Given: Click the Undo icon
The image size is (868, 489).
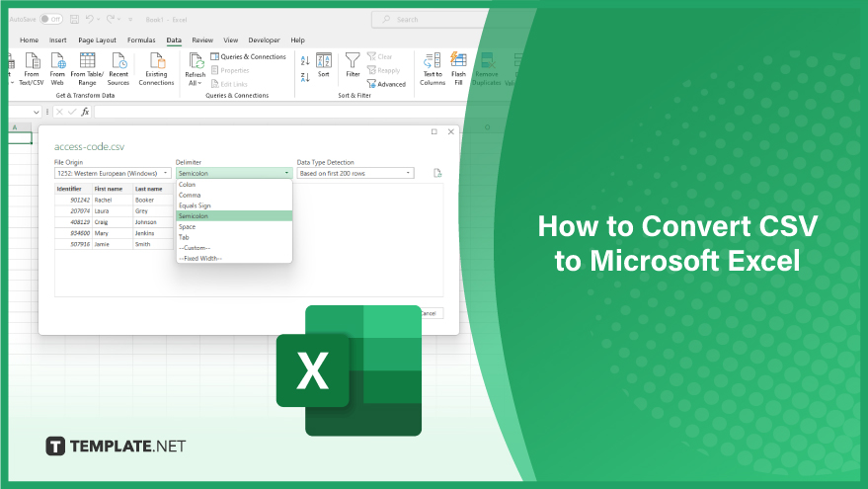Looking at the screenshot, I should tap(90, 20).
